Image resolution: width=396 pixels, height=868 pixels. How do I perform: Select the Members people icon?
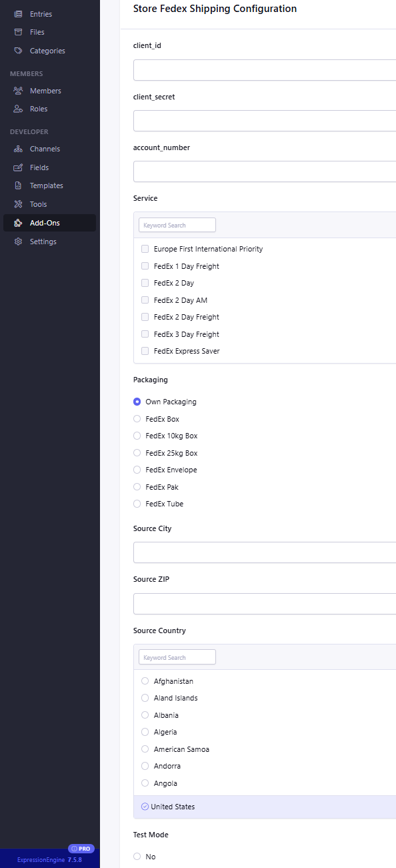tap(18, 91)
